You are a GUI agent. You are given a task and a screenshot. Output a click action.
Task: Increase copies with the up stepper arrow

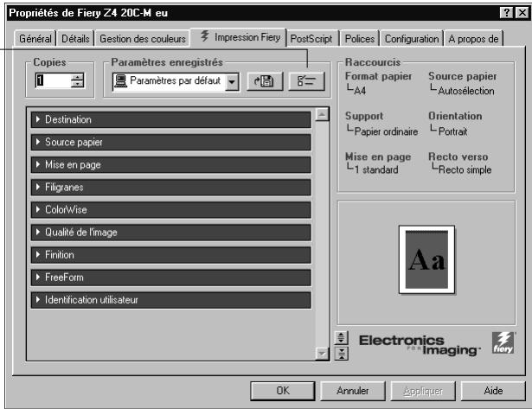click(x=78, y=77)
